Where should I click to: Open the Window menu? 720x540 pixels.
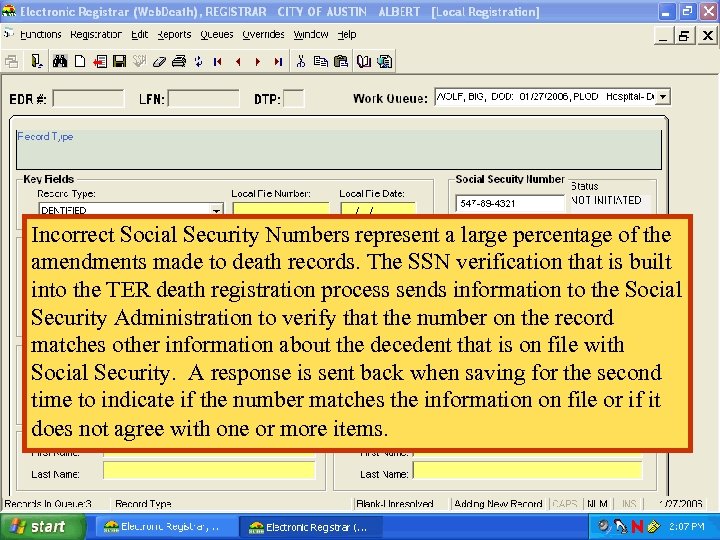311,34
